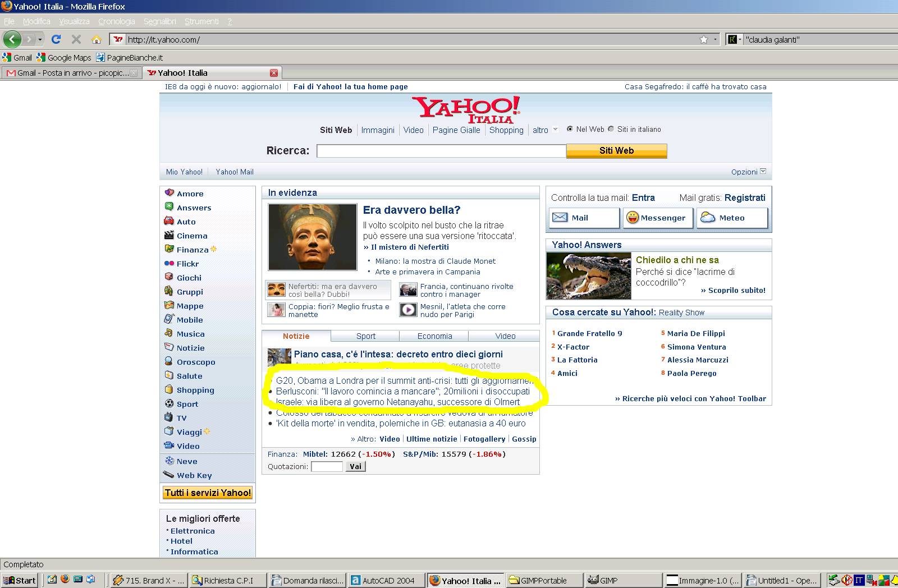Image resolution: width=898 pixels, height=588 pixels.
Task: Click the Yahoo Ricerca search field
Action: (x=441, y=150)
